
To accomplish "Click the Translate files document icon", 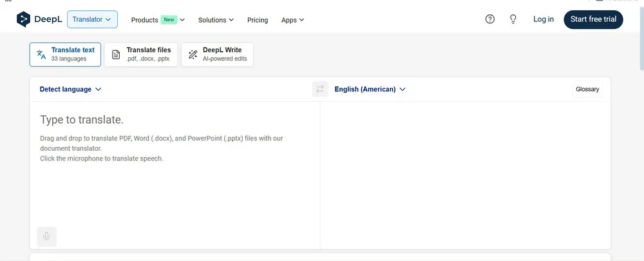I will pyautogui.click(x=116, y=55).
